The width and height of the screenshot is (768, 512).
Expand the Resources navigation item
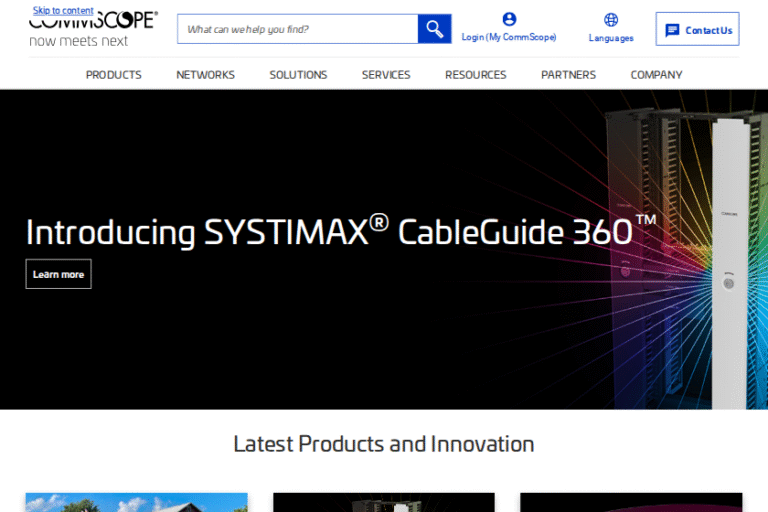[x=475, y=75]
